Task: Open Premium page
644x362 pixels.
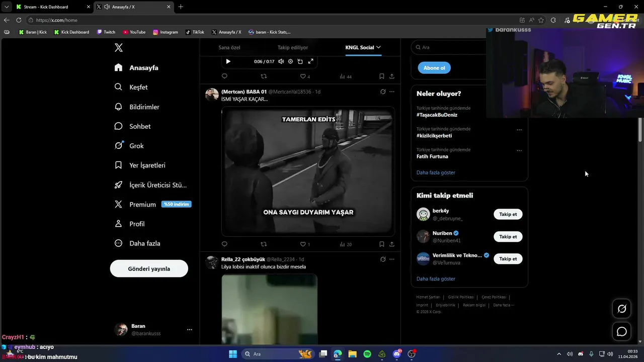Action: click(x=152, y=204)
